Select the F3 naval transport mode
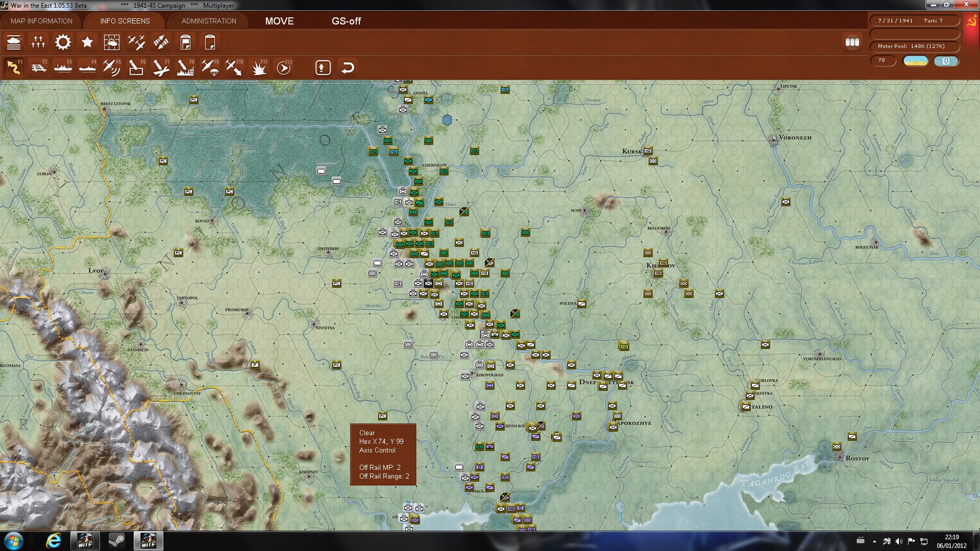980x551 pixels. pyautogui.click(x=63, y=67)
